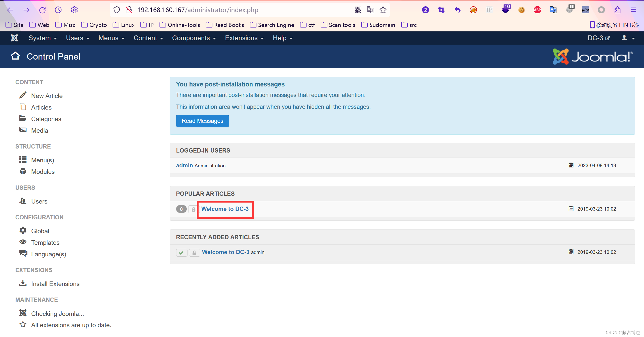Open the admin logged-in user link
This screenshot has width=644, height=337.
184,165
